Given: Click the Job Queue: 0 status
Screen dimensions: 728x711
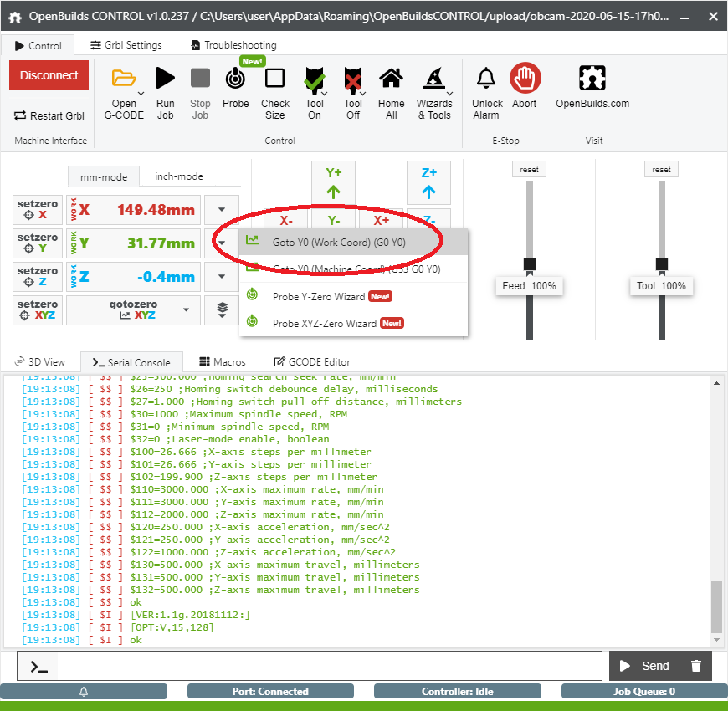Looking at the screenshot, I should coord(644,691).
